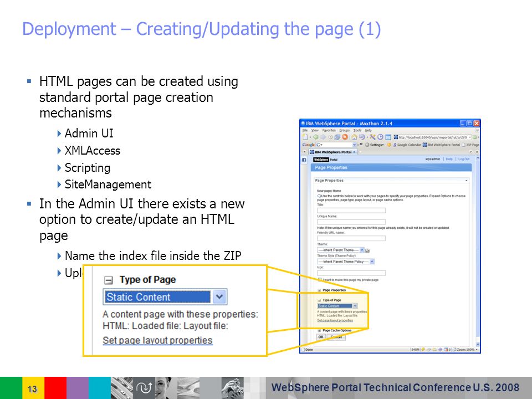Open the address bar history dropdown arrow

470,137
